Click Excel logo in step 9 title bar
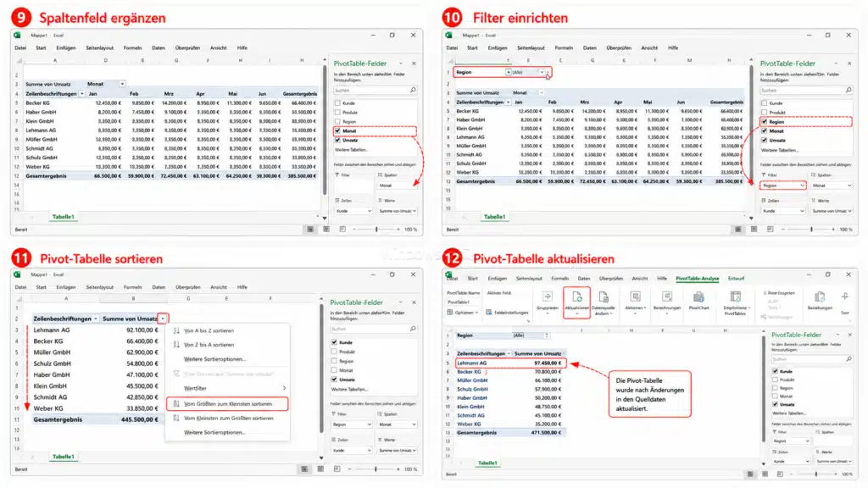Image resolution: width=868 pixels, height=488 pixels. tap(17, 35)
